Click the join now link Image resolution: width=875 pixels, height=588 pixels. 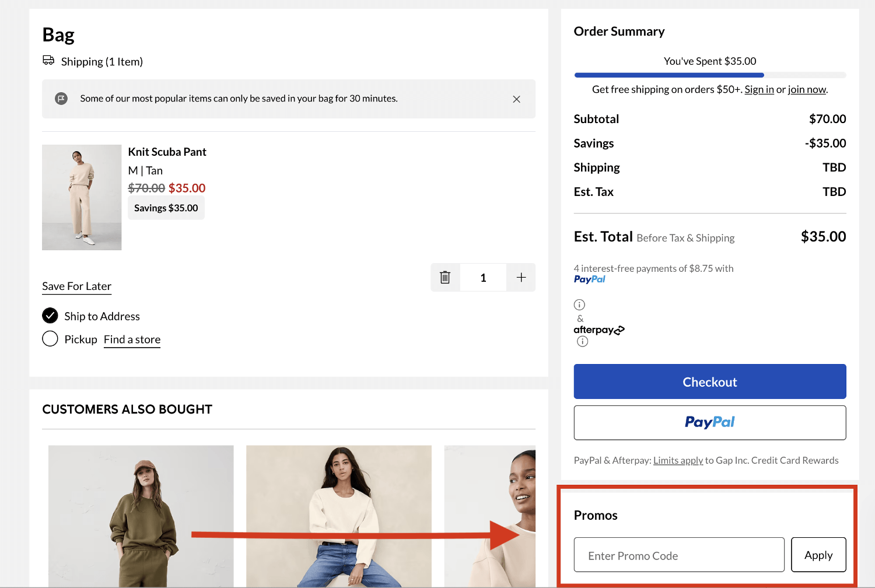(807, 89)
